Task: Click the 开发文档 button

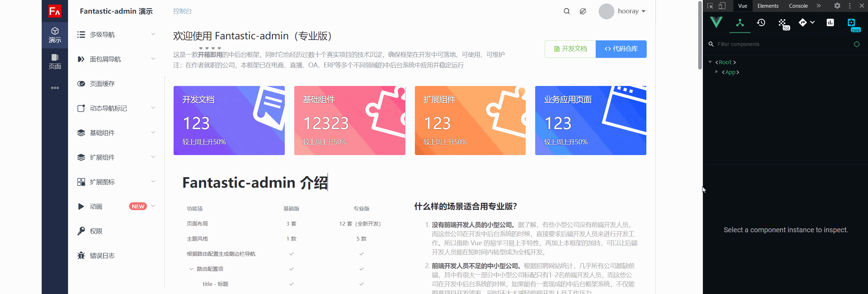Action: click(570, 49)
